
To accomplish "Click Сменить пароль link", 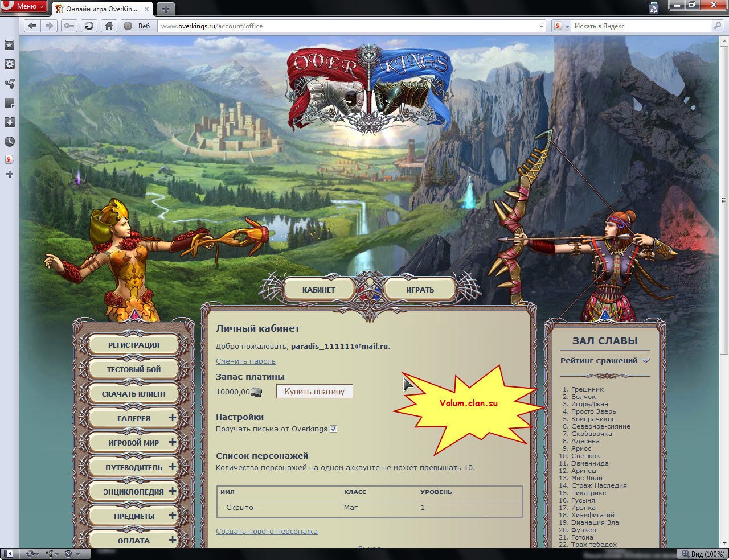I will point(245,361).
